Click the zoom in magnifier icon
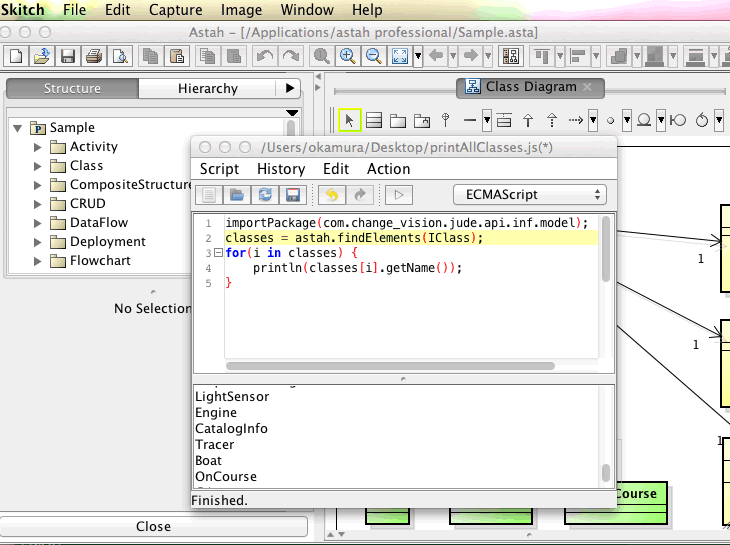 pos(347,56)
